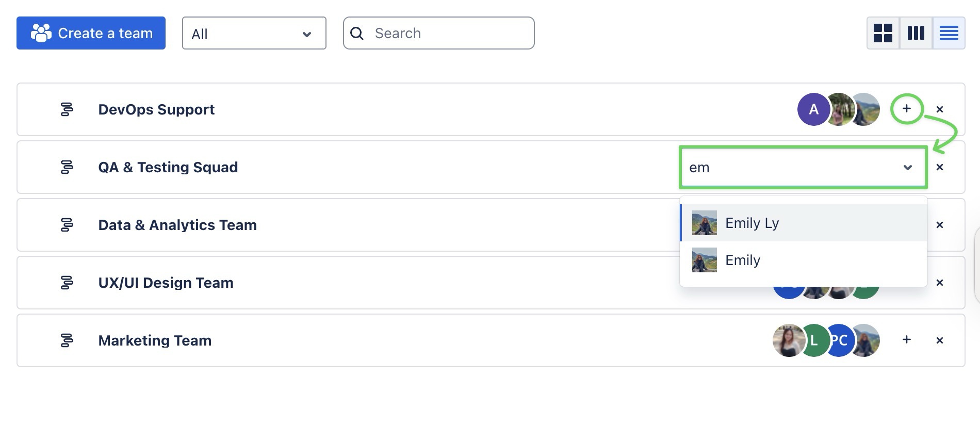Delete the Data & Analytics Team row

(939, 225)
